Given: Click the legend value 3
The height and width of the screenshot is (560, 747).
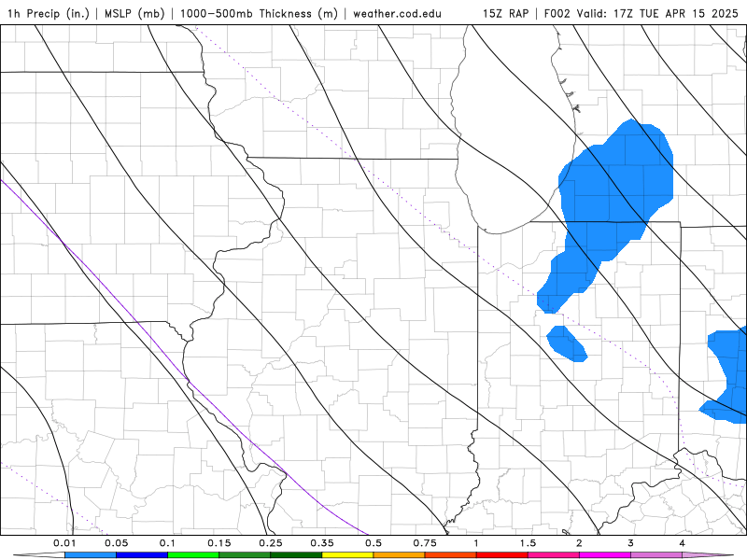Looking at the screenshot, I should click(x=631, y=543).
